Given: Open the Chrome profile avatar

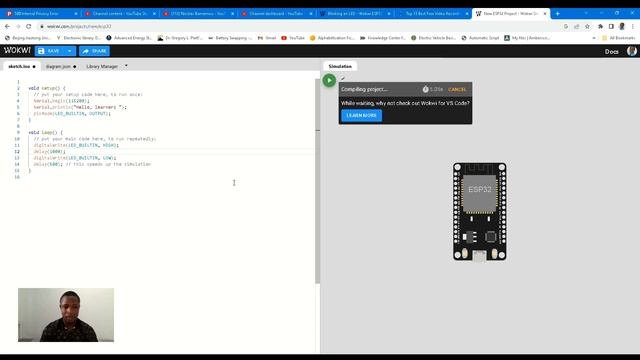Looking at the screenshot, I should 622,26.
